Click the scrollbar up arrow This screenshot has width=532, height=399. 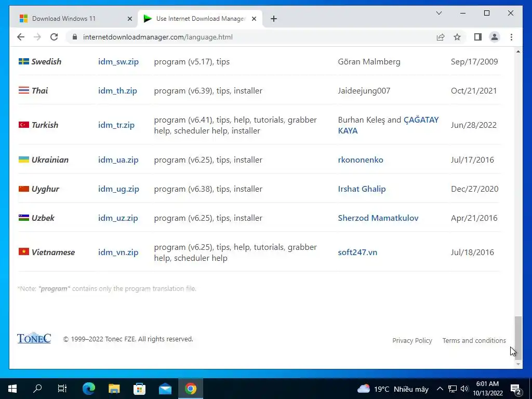pos(518,51)
